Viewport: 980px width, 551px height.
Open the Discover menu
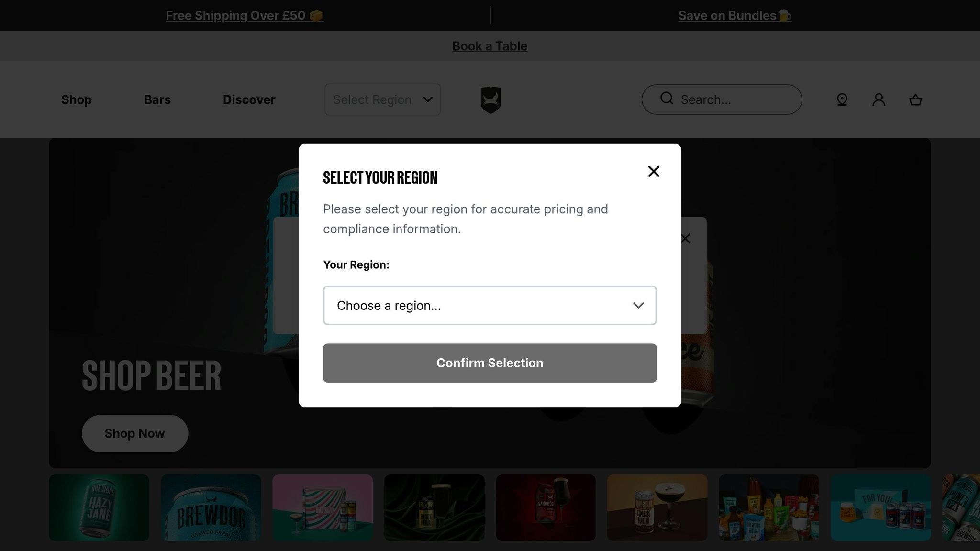[249, 99]
